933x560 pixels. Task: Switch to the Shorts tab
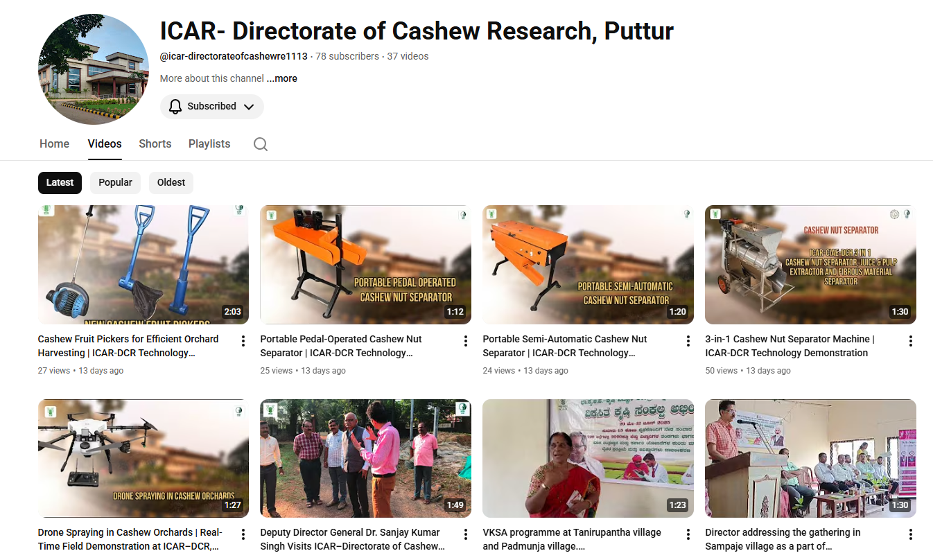155,143
